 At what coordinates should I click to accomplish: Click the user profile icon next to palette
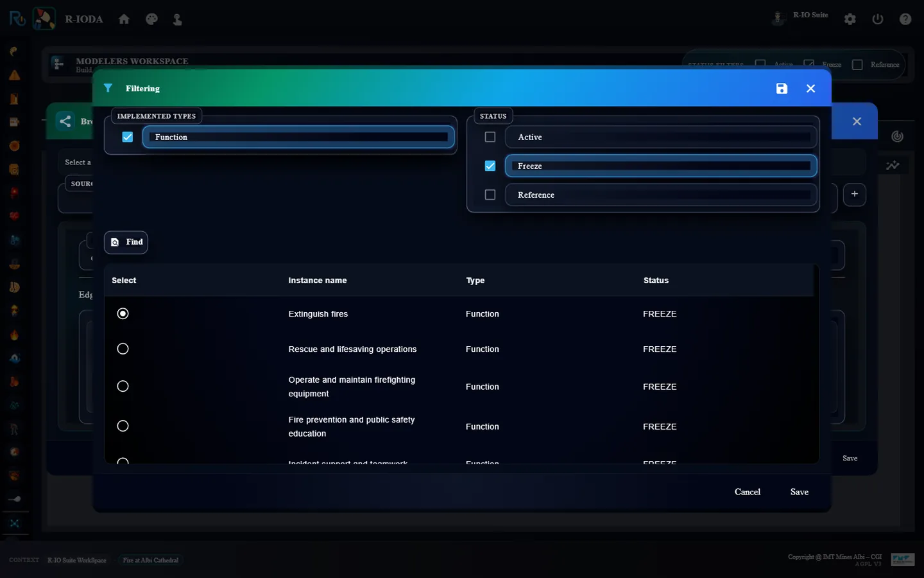(178, 19)
